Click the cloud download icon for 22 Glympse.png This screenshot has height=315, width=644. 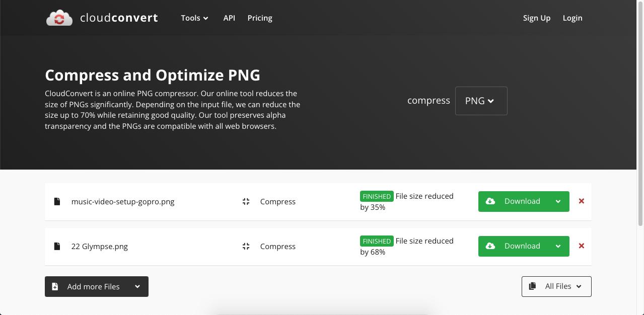click(490, 246)
